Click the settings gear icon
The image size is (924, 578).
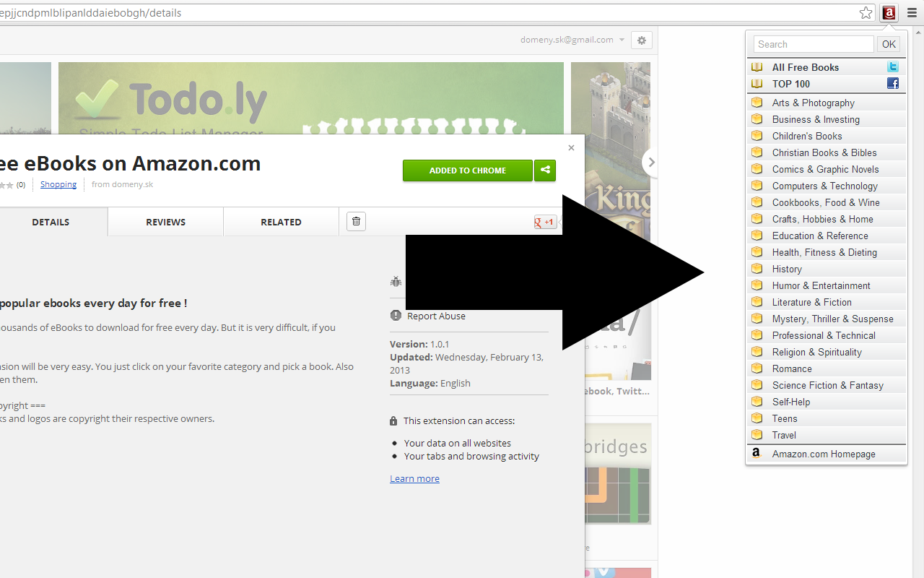coord(642,40)
